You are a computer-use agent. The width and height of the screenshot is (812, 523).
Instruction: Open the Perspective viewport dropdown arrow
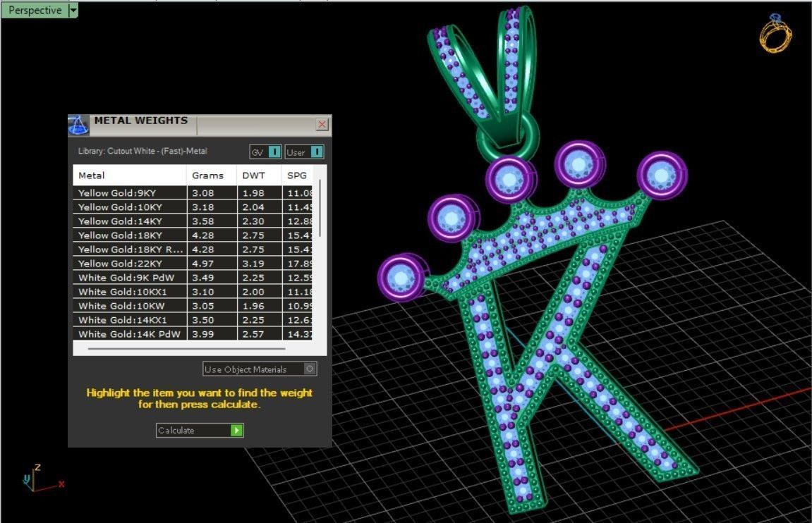[x=73, y=10]
